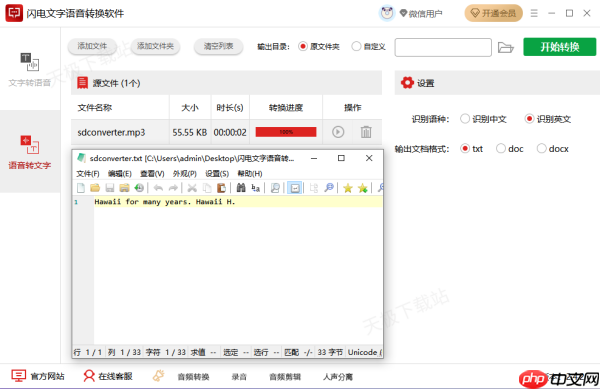Open the audio clipping tool link
600x389 pixels.
(x=285, y=377)
